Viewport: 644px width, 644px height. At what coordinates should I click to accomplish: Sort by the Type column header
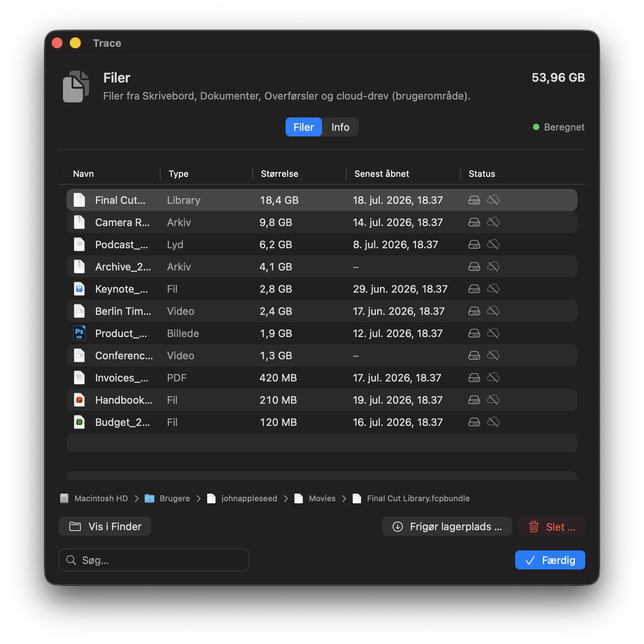(x=178, y=174)
